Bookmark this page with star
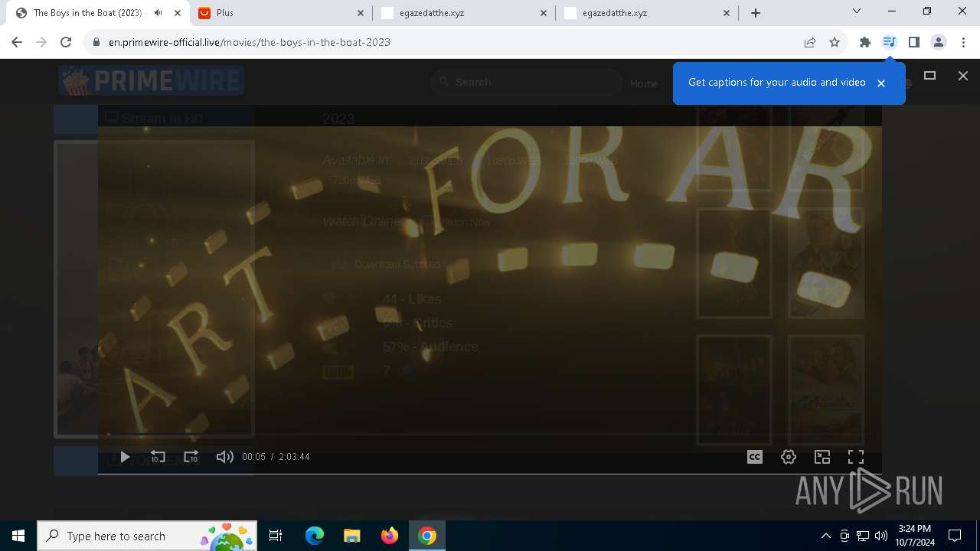Viewport: 980px width, 551px height. [835, 42]
